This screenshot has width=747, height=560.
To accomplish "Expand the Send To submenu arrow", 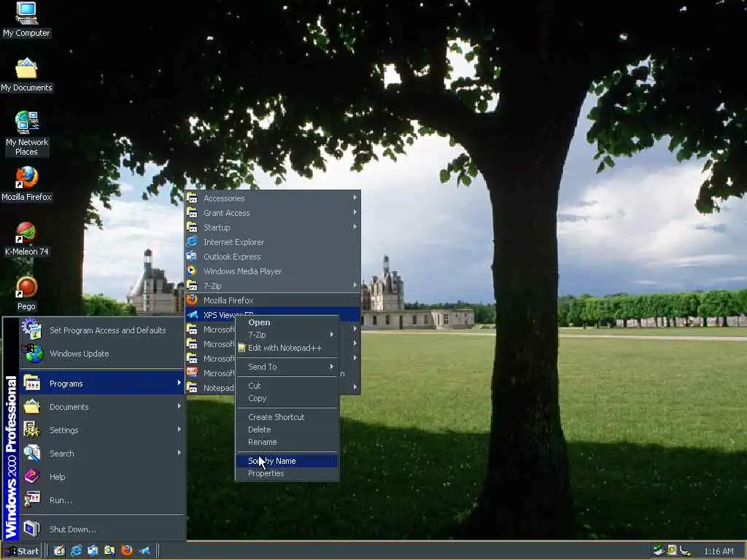I will pyautogui.click(x=332, y=366).
